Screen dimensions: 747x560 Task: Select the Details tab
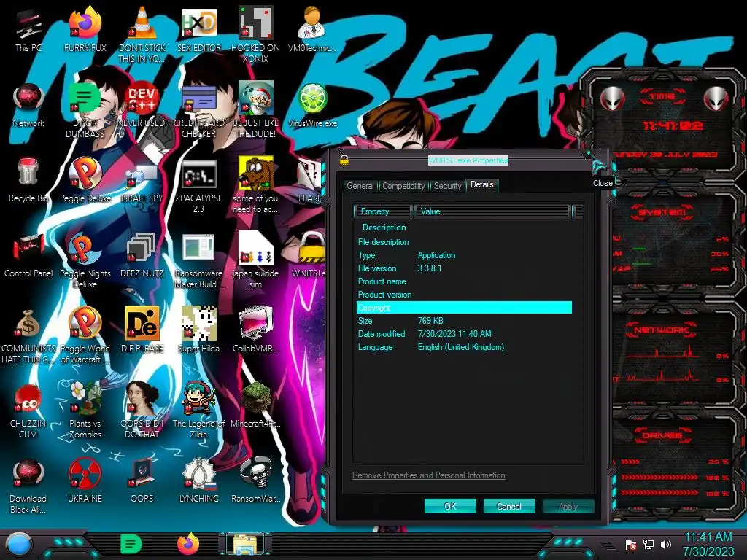click(x=481, y=184)
